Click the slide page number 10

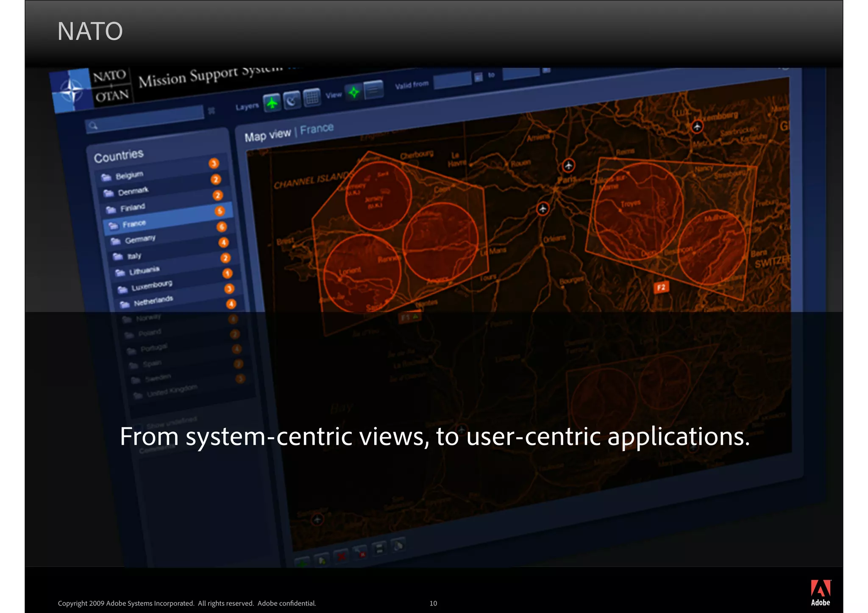(433, 603)
